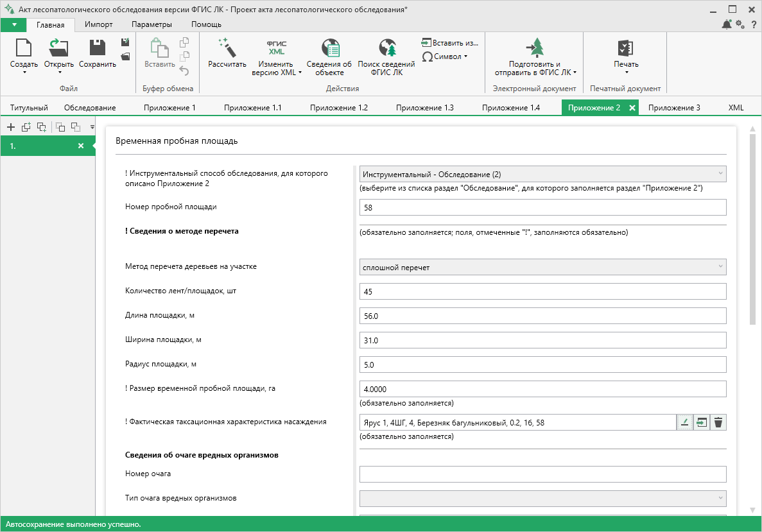Expand the Печать dropdown arrow
Image resolution: width=762 pixels, height=532 pixels.
click(x=627, y=73)
